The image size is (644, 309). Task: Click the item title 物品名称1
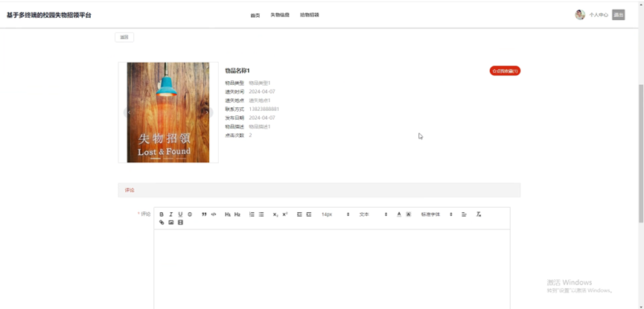pyautogui.click(x=237, y=71)
